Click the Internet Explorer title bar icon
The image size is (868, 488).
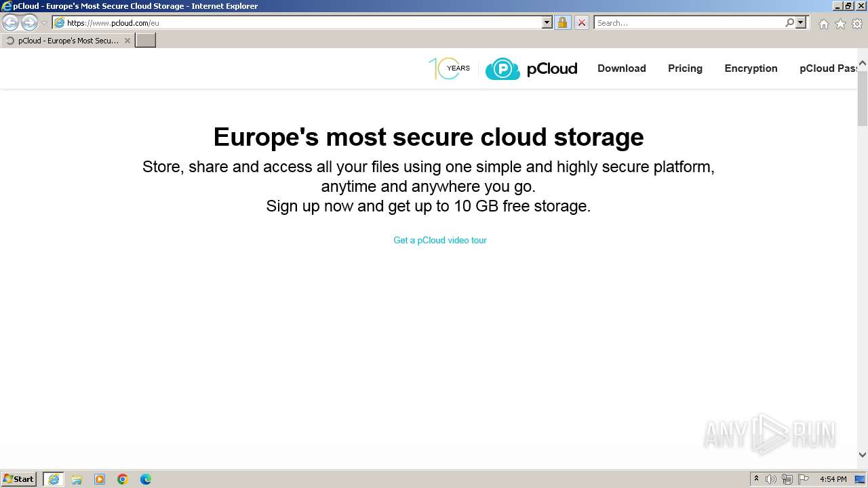[x=7, y=6]
